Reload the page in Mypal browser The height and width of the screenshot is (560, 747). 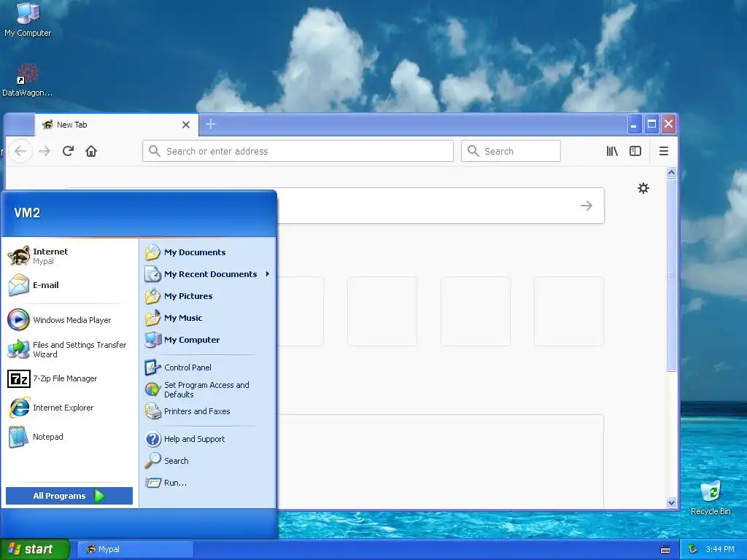68,151
